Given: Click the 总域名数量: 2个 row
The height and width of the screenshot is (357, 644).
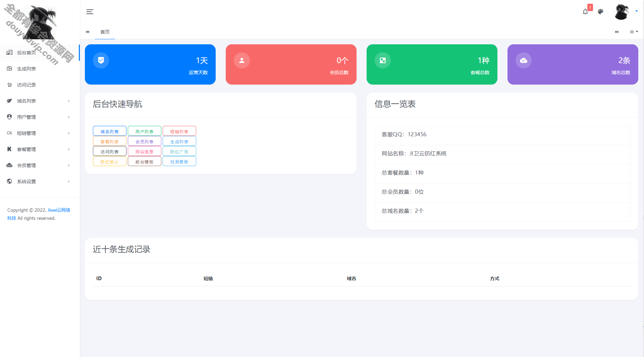Looking at the screenshot, I should (502, 212).
